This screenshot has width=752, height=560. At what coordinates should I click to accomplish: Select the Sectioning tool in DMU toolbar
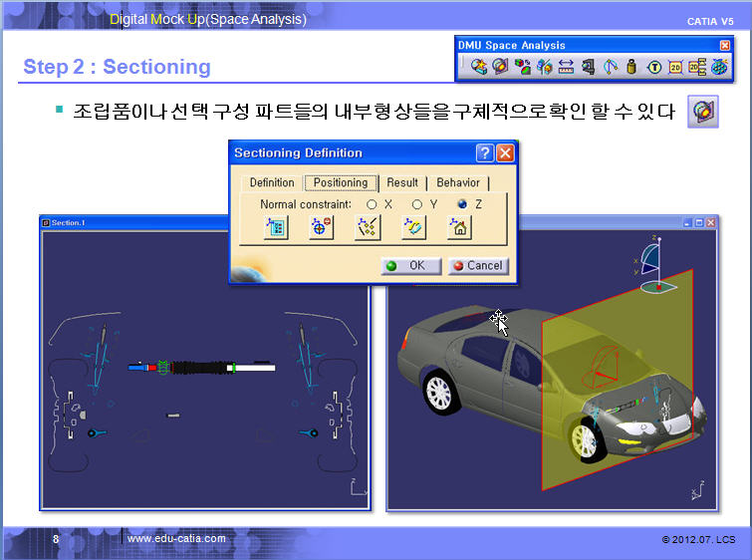pyautogui.click(x=500, y=67)
